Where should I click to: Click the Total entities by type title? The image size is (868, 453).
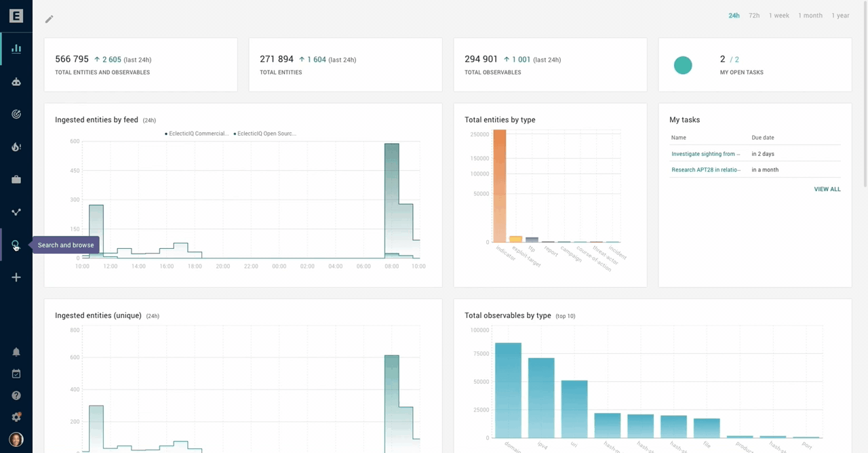[x=500, y=120]
